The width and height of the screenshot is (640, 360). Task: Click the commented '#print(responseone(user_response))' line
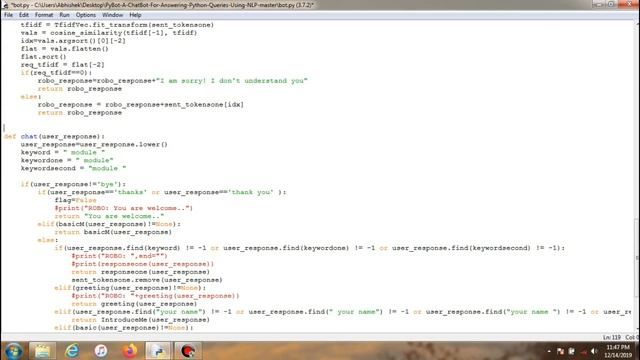tap(142, 264)
